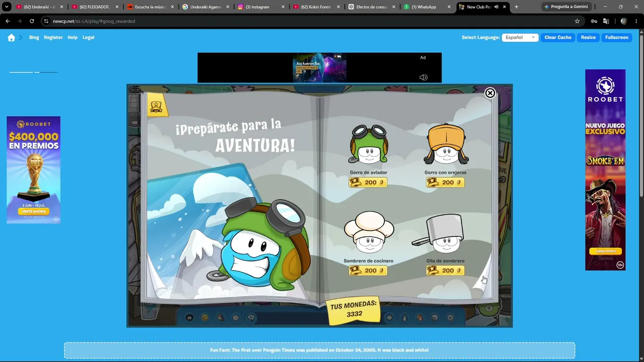Click the top video ad banner
Viewport: 644px width, 362px height.
pyautogui.click(x=319, y=67)
